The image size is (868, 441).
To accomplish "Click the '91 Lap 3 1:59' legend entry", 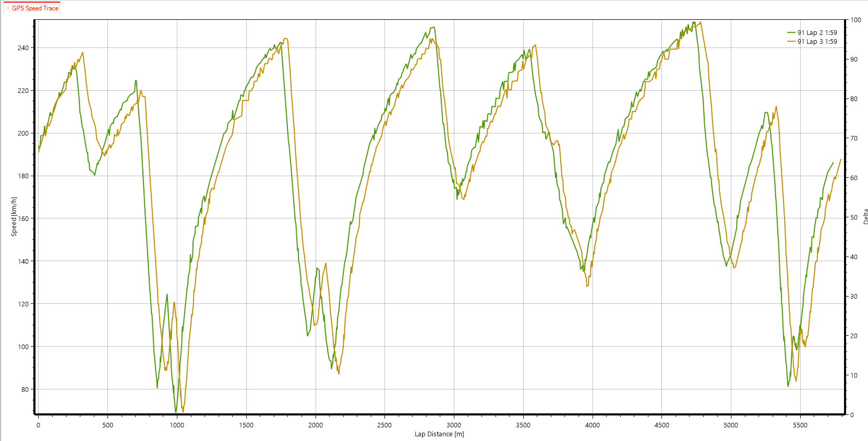I will [x=817, y=42].
